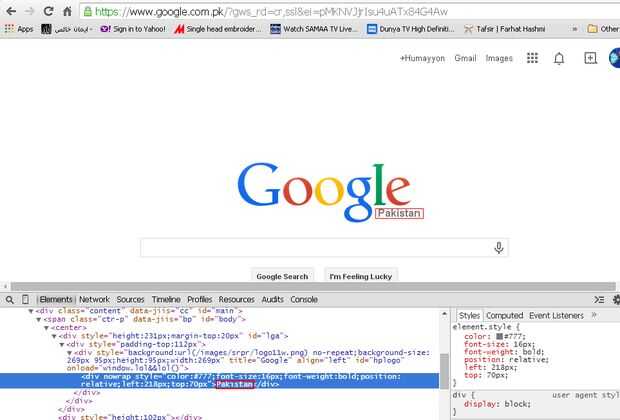Open the Google apps grid icon
Image resolution: width=620 pixels, height=420 pixels.
[x=532, y=58]
